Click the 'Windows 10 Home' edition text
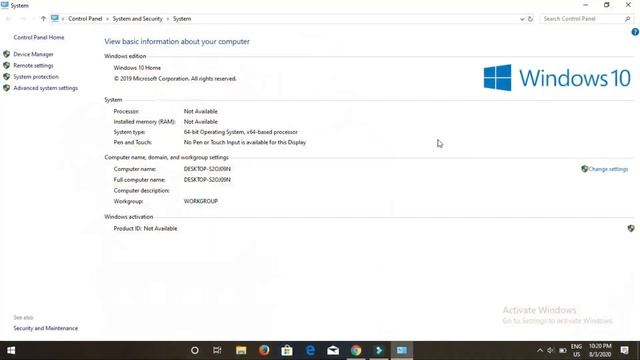The height and width of the screenshot is (360, 640). click(x=137, y=68)
